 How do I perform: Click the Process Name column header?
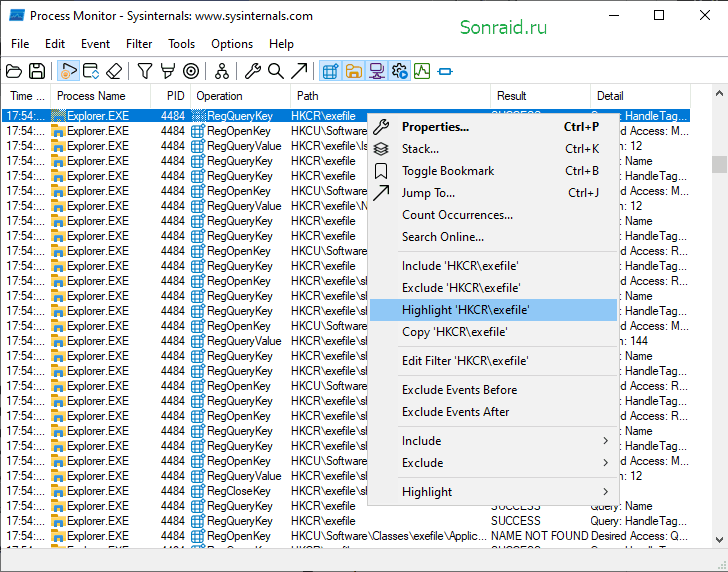pyautogui.click(x=100, y=96)
